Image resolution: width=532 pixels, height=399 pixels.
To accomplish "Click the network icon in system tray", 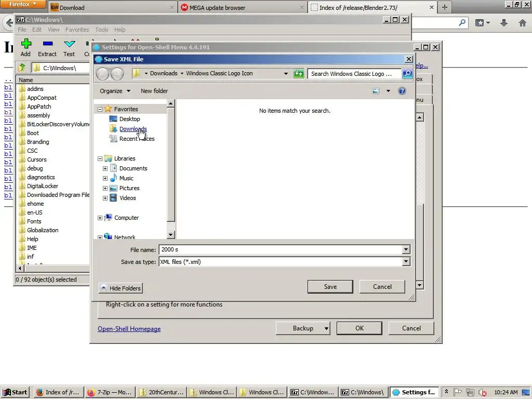I will (x=470, y=392).
